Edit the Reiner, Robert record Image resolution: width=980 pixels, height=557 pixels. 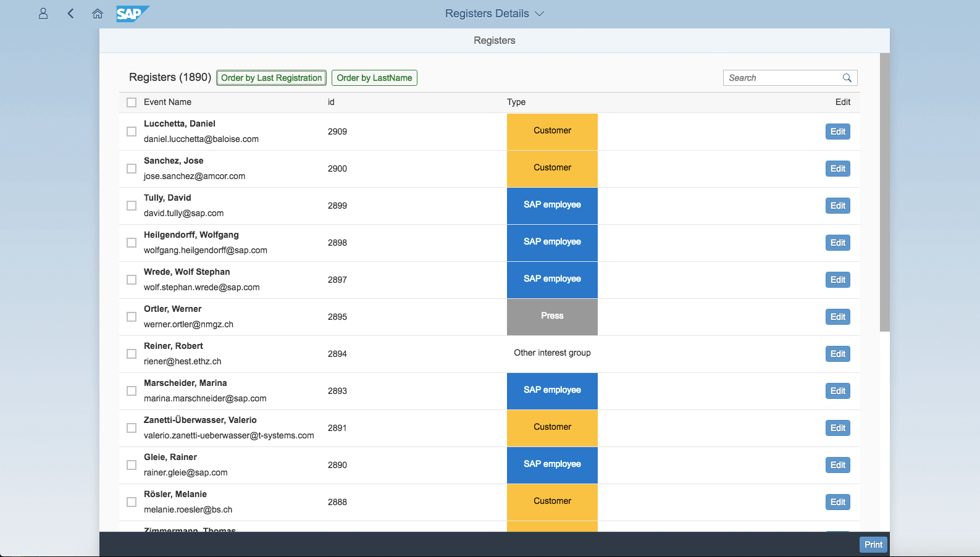(838, 354)
